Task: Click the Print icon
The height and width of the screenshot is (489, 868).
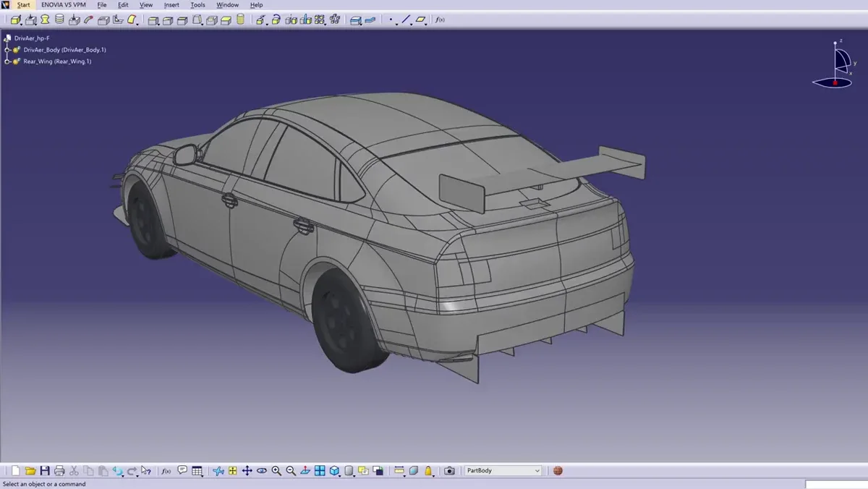Action: click(59, 471)
